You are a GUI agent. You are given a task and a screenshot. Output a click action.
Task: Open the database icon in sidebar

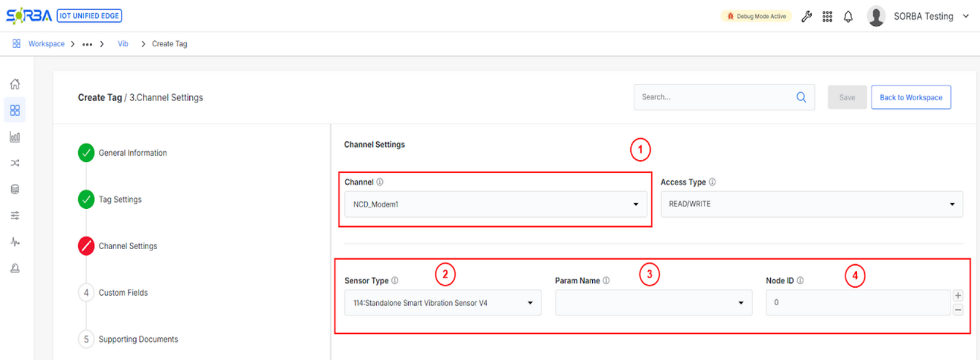15,189
